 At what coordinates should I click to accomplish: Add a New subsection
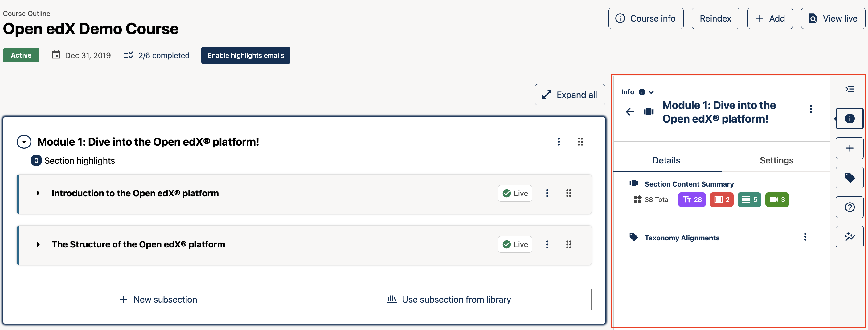(x=158, y=300)
